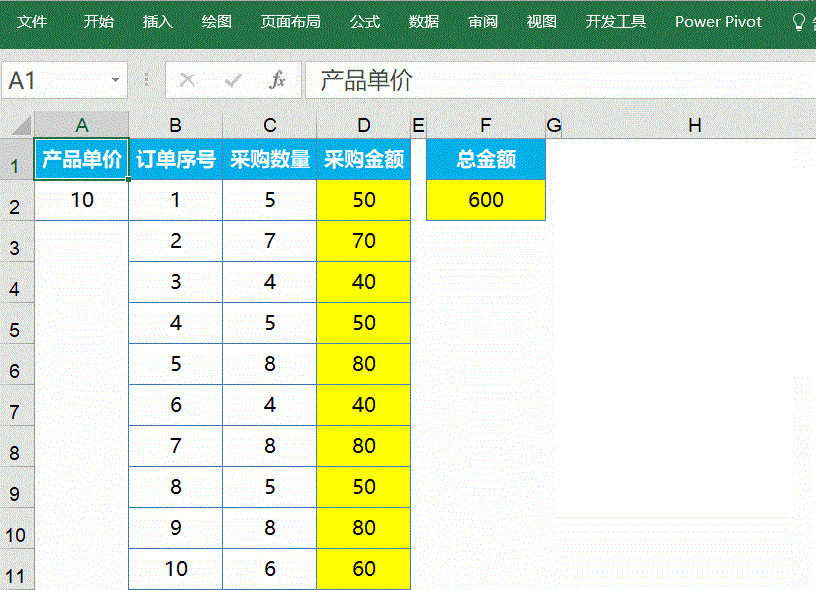Switch to the 开始 ribbon tab

pyautogui.click(x=98, y=21)
